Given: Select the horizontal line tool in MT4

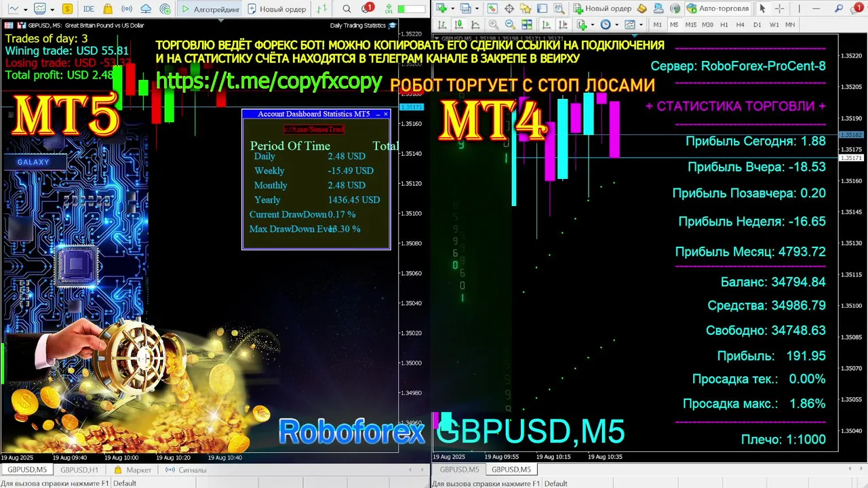Looking at the screenshot, I should (x=816, y=9).
